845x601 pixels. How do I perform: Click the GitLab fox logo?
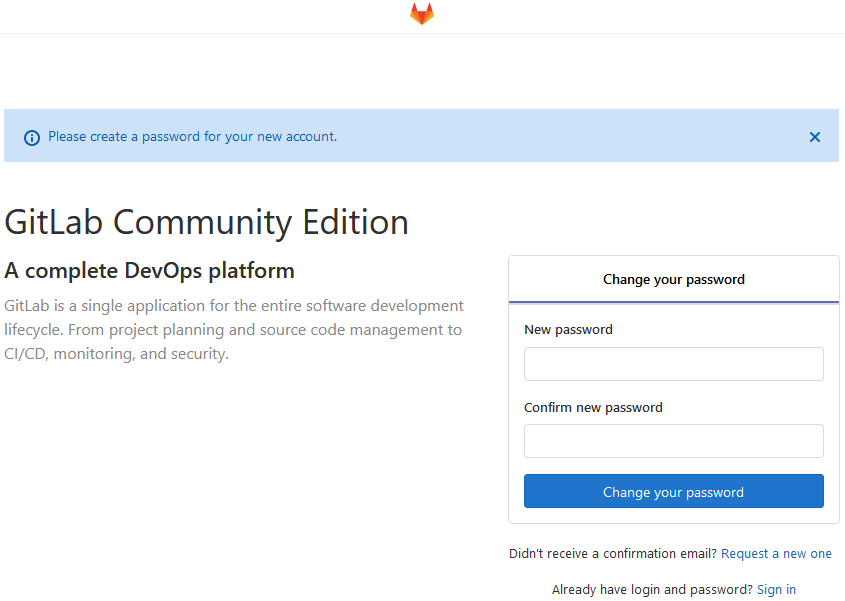pos(422,14)
